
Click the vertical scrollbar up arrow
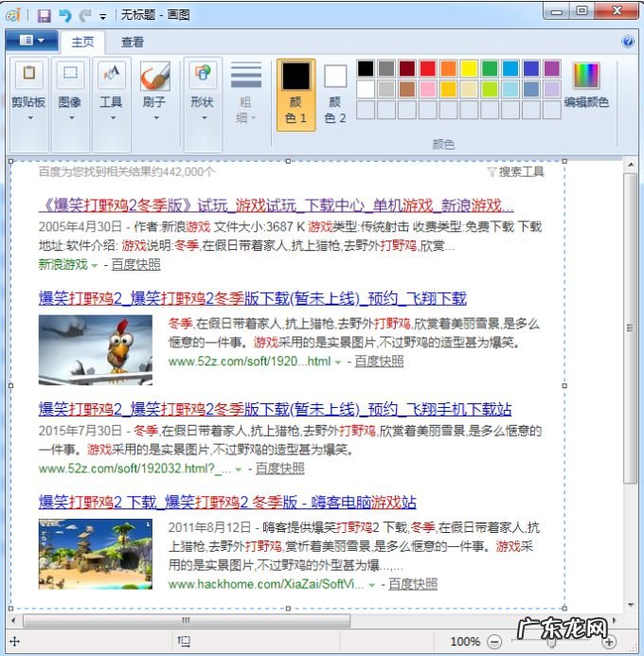click(x=631, y=165)
